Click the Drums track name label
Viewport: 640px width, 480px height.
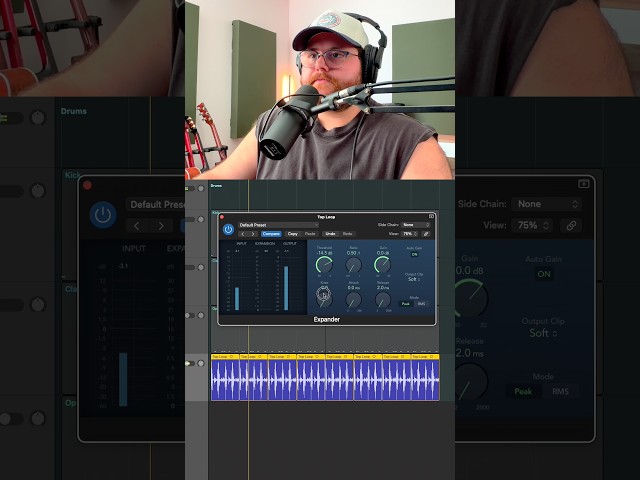click(x=216, y=186)
